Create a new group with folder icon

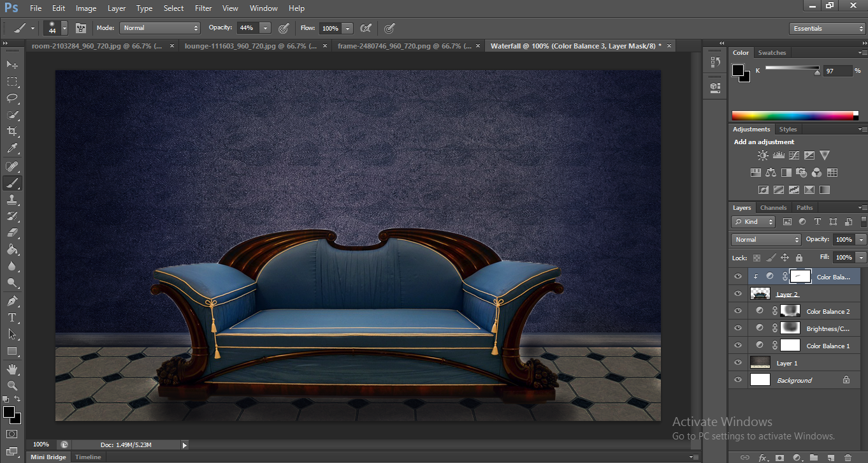coord(814,457)
